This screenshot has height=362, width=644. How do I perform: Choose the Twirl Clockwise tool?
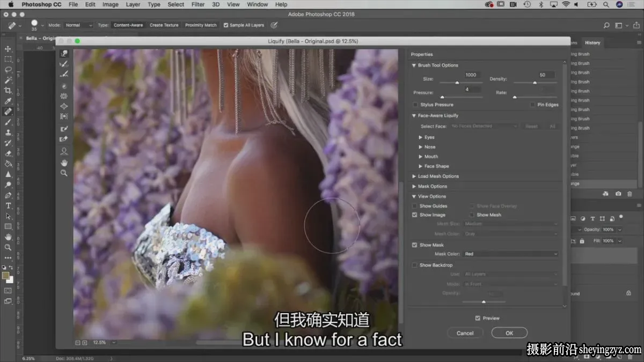coord(64,86)
